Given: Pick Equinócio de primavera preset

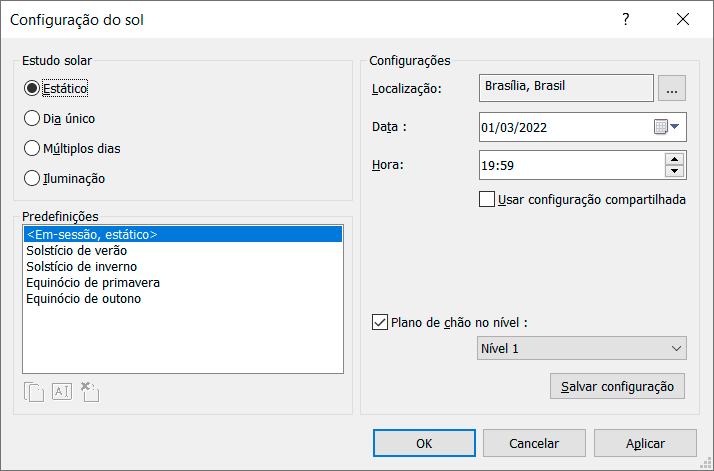Looking at the screenshot, I should coord(93,283).
